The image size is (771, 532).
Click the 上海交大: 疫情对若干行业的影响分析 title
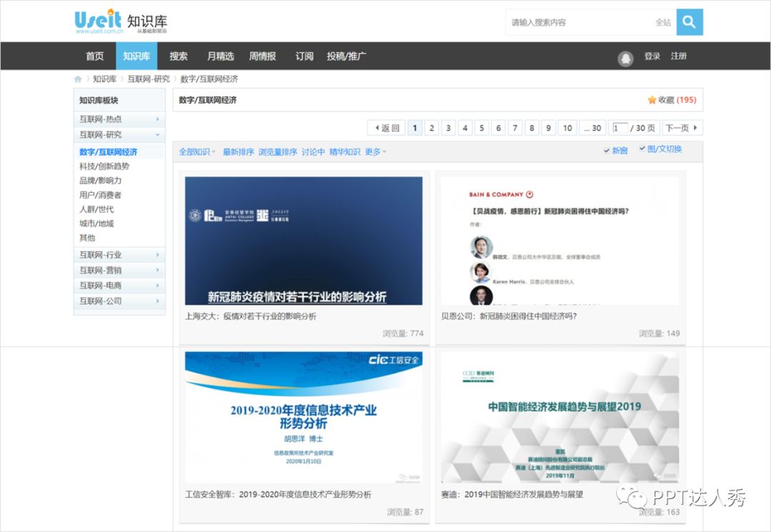[x=251, y=316]
